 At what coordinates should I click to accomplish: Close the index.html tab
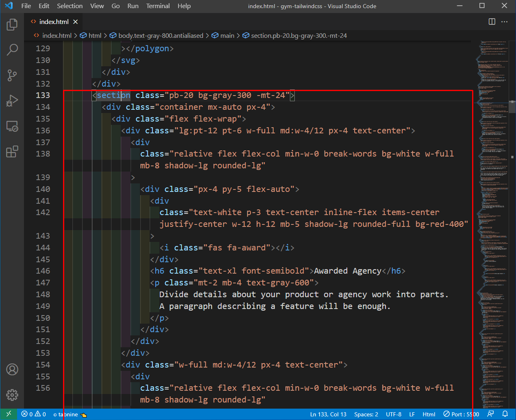(76, 22)
